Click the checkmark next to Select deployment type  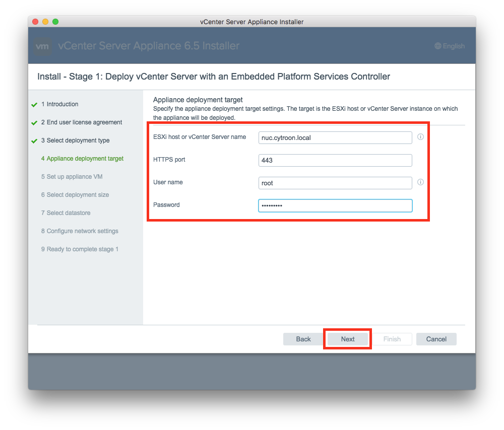tap(34, 141)
